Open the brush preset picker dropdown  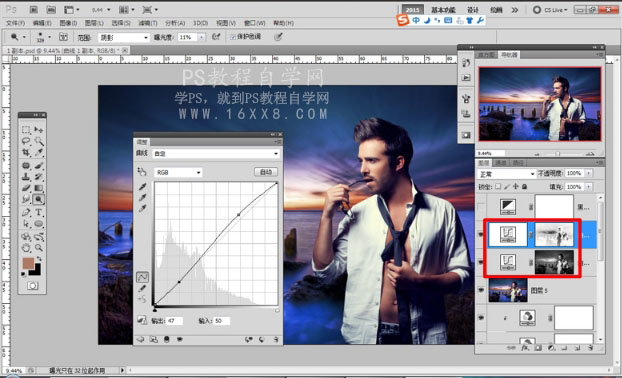pos(49,37)
